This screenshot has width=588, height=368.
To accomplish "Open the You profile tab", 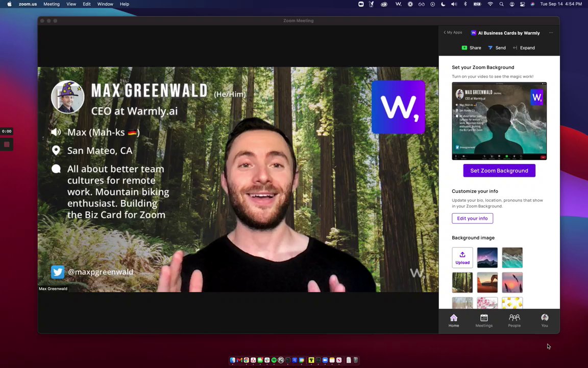I will pos(545,320).
